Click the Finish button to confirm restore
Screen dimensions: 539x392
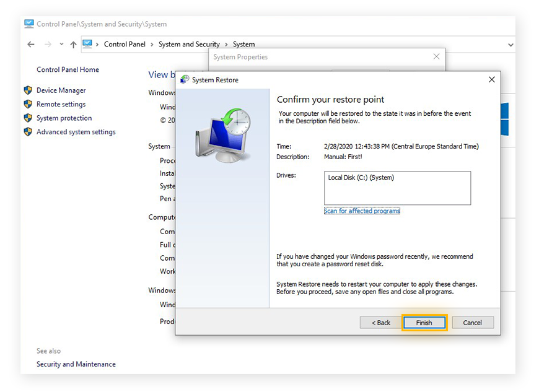pos(424,322)
